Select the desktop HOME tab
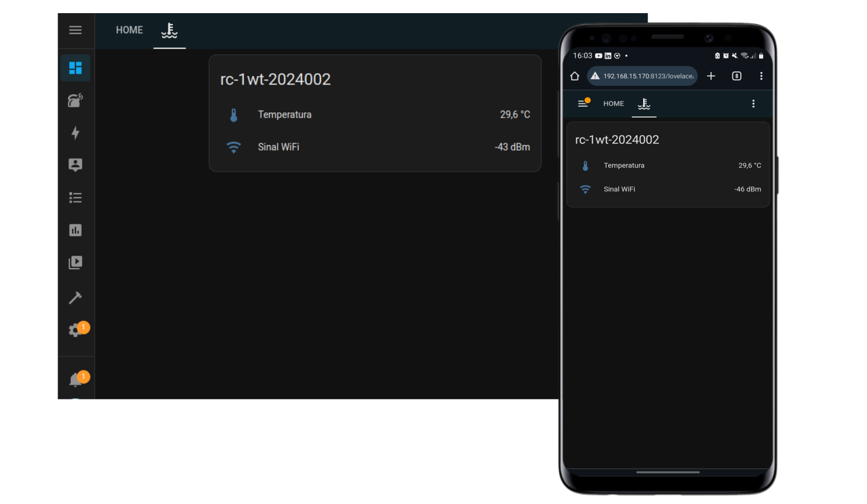This screenshot has height=504, width=867. (129, 30)
